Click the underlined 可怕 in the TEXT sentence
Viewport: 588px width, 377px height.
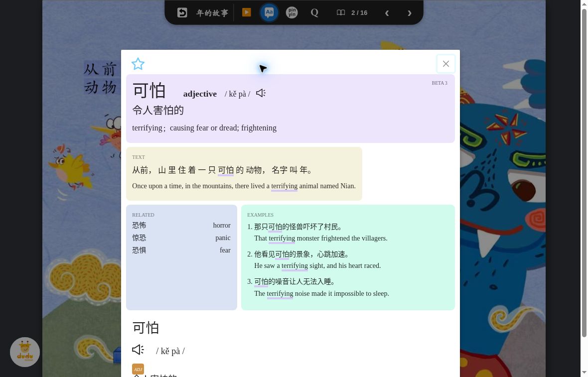coord(226,170)
